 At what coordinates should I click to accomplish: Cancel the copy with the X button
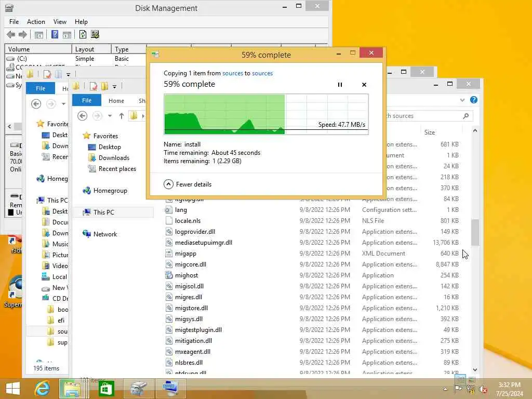364,85
